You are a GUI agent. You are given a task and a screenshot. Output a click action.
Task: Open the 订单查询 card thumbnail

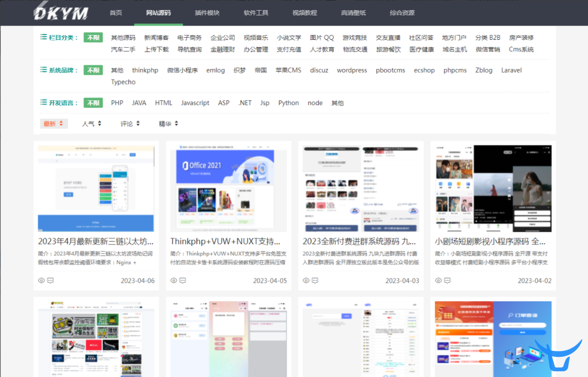click(x=493, y=339)
